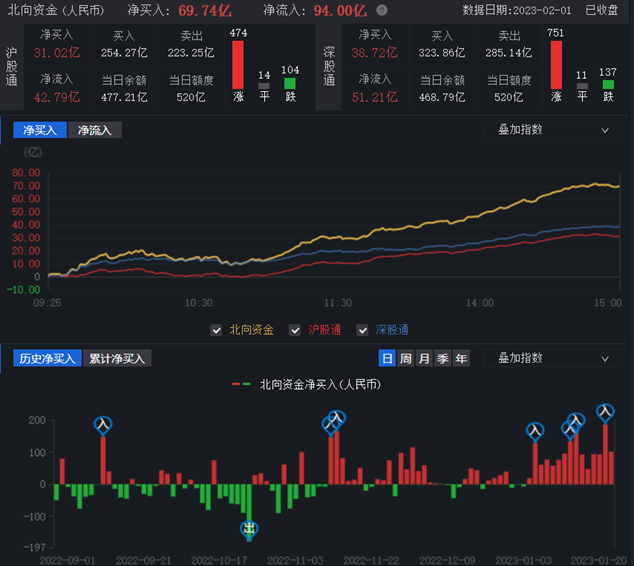Expand the lower 叠加指数 dropdown by the period buttons

[x=548, y=358]
